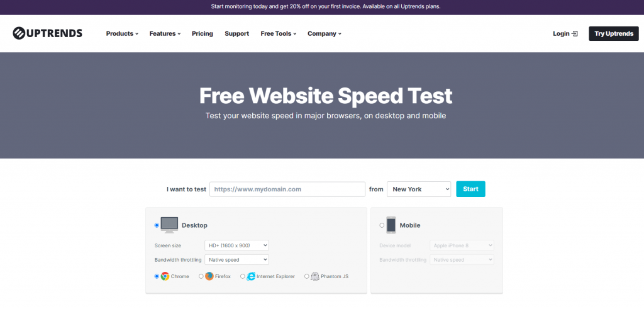This screenshot has height=309, width=644.
Task: Click the Try Uptrends button
Action: coord(613,33)
